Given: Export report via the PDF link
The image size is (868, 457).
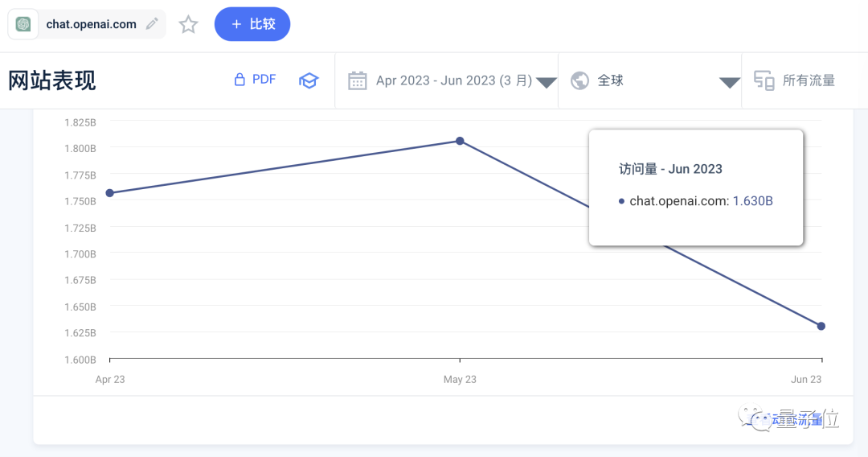Looking at the screenshot, I should 264,79.
